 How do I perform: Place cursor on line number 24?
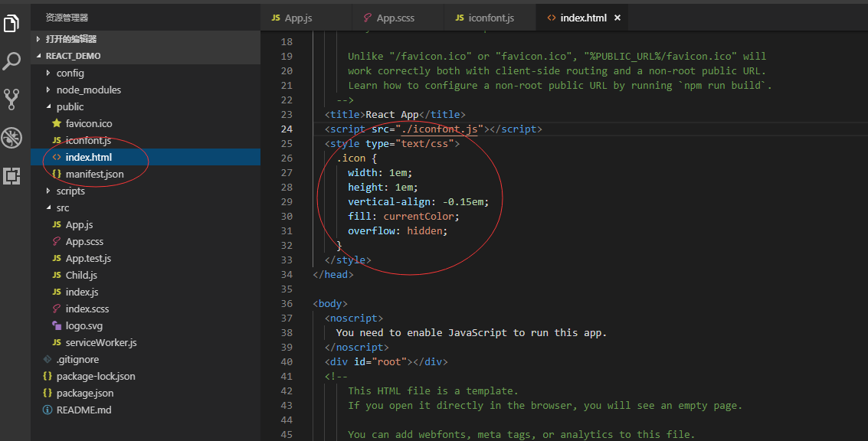pos(287,129)
